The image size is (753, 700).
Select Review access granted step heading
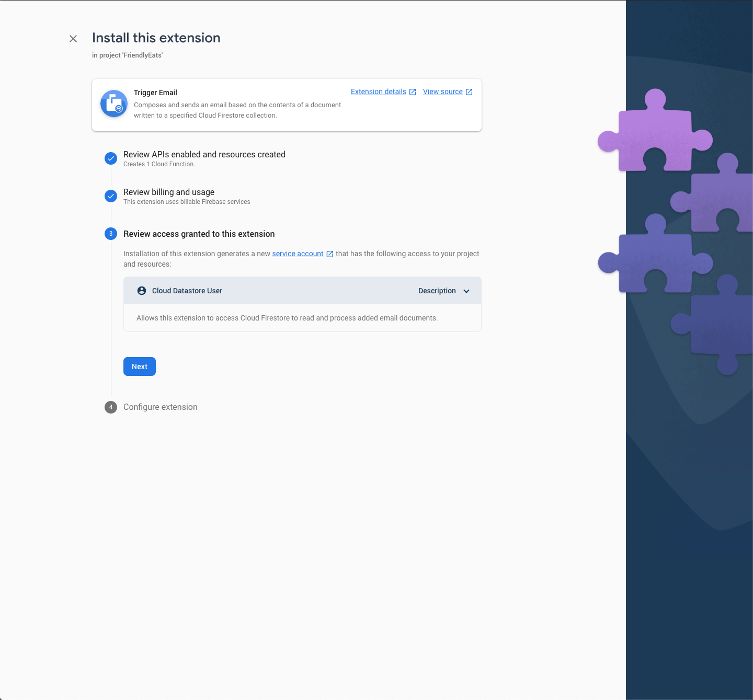point(199,234)
